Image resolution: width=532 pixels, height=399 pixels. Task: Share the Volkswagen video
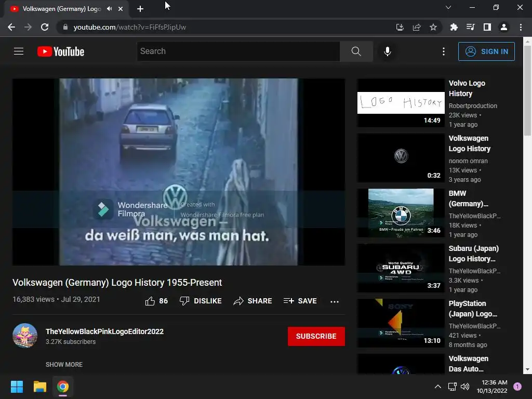tap(253, 301)
